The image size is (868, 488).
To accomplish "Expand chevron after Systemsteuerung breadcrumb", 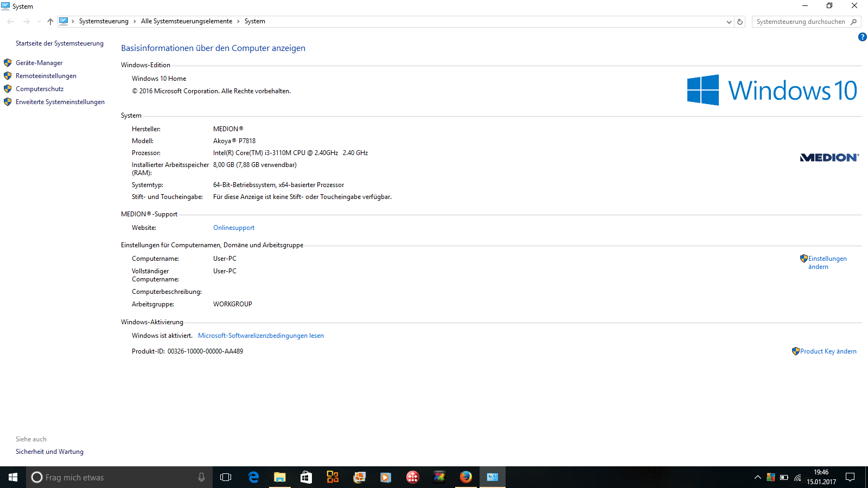I will tap(135, 21).
